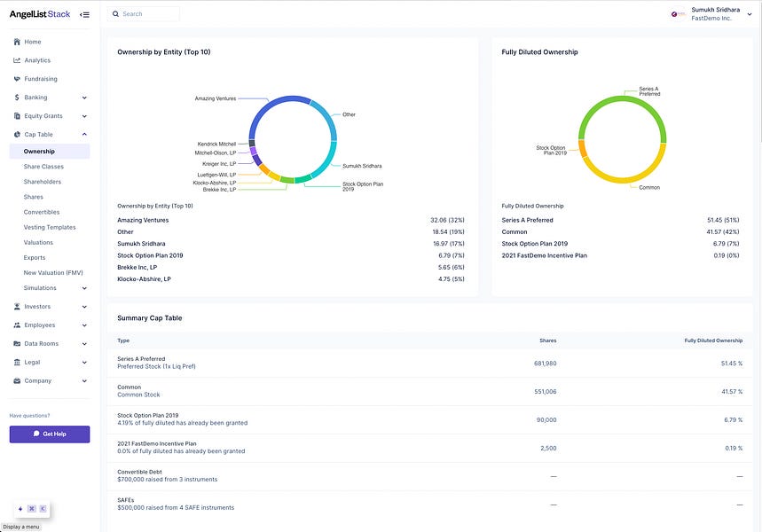Click the Employees people icon

tap(16, 325)
